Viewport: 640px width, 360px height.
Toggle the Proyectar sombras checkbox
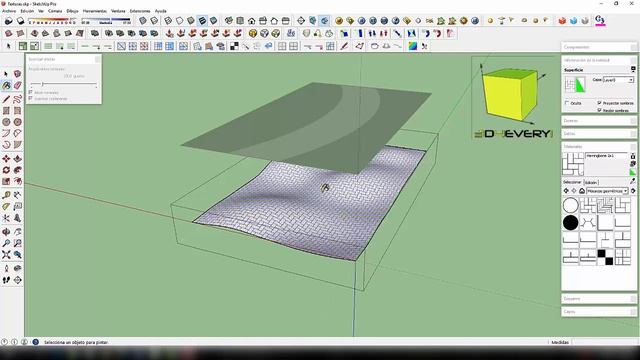[x=599, y=103]
